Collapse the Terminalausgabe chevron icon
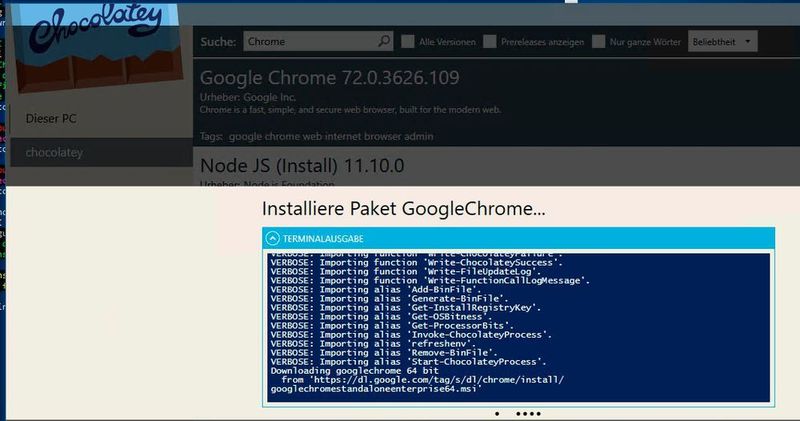Viewport: 800px width, 421px height. 272,238
